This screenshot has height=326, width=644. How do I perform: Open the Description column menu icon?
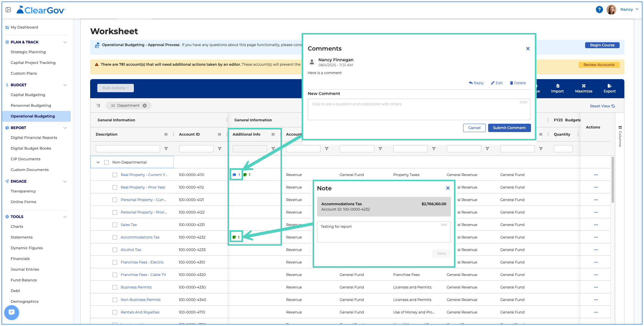point(166,134)
